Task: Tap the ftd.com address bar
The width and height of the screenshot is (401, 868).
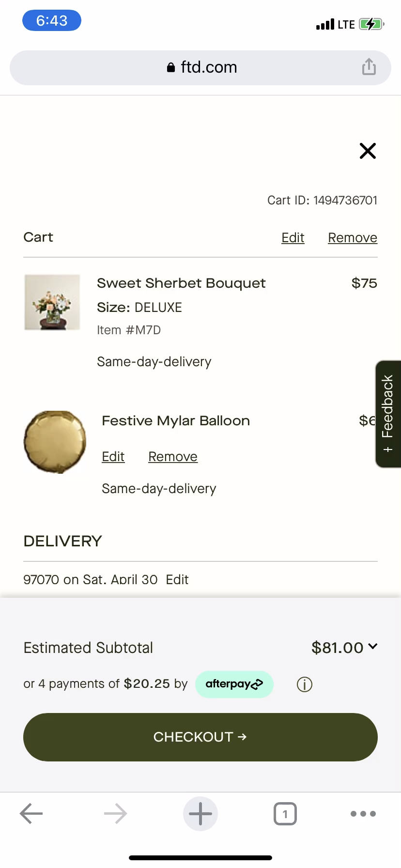Action: (200, 67)
